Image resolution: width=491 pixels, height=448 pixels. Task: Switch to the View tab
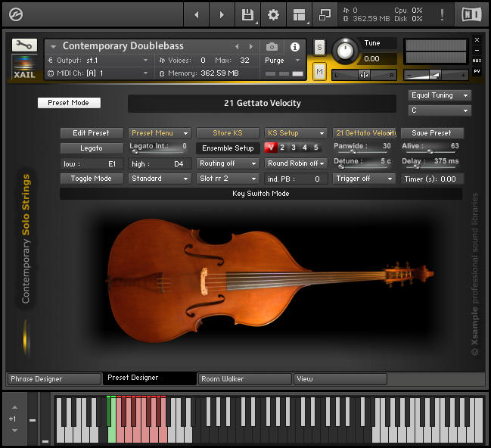(x=340, y=379)
